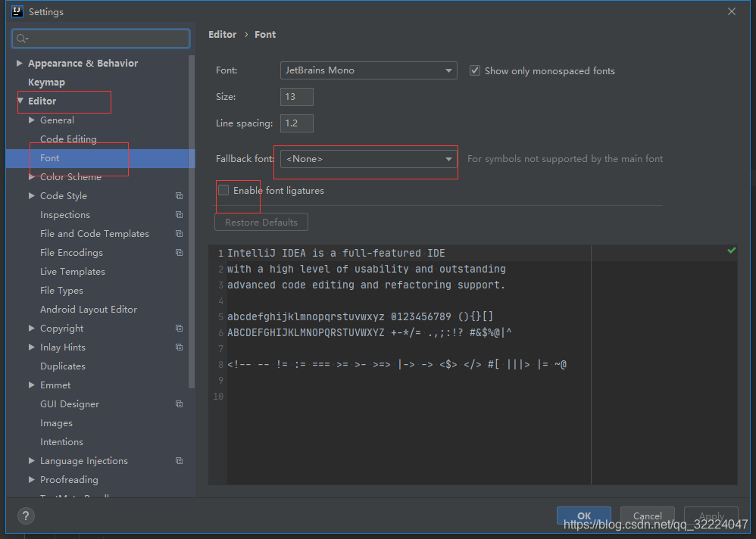Expand the Proofreading node

click(x=31, y=479)
